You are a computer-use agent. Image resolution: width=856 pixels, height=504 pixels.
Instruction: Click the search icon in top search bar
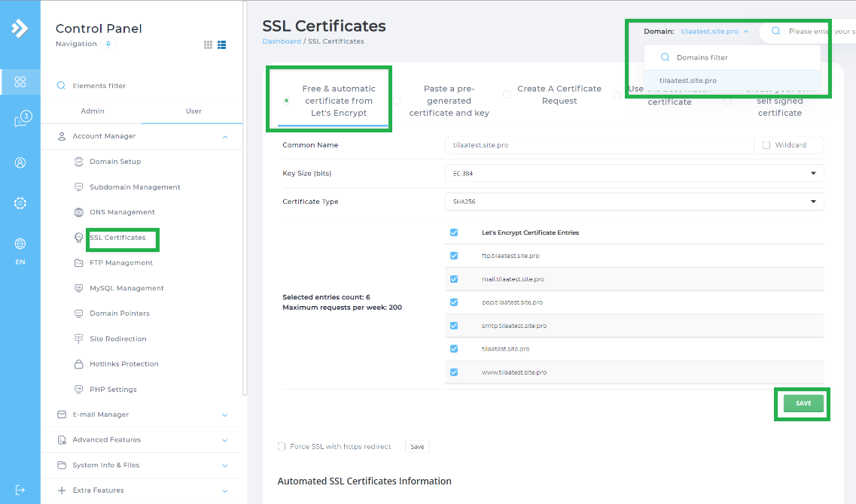point(775,31)
